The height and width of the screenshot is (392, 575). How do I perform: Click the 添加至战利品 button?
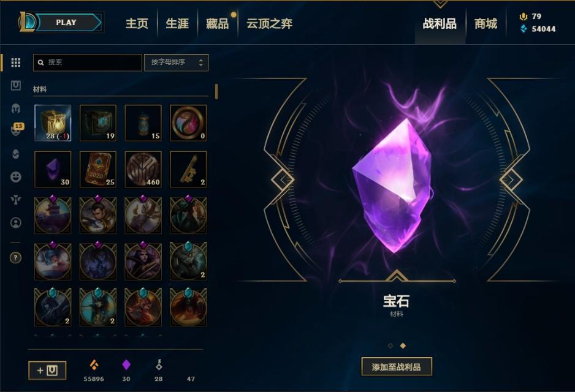point(397,367)
